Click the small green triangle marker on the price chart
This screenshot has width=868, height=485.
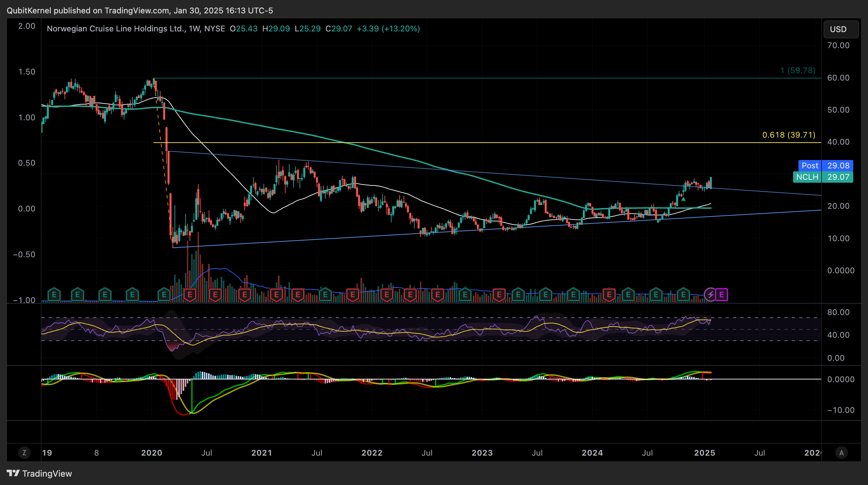tap(683, 199)
